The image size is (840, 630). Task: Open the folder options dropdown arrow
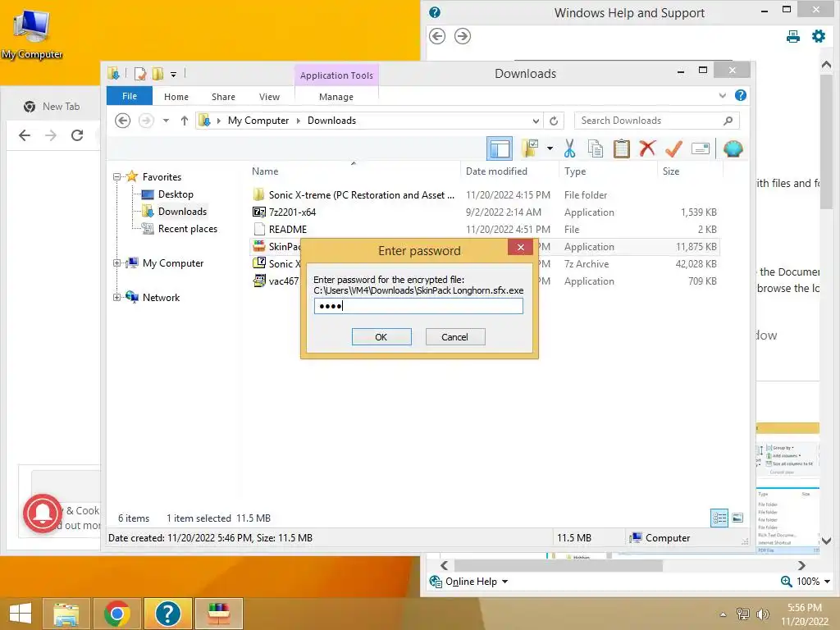(550, 148)
